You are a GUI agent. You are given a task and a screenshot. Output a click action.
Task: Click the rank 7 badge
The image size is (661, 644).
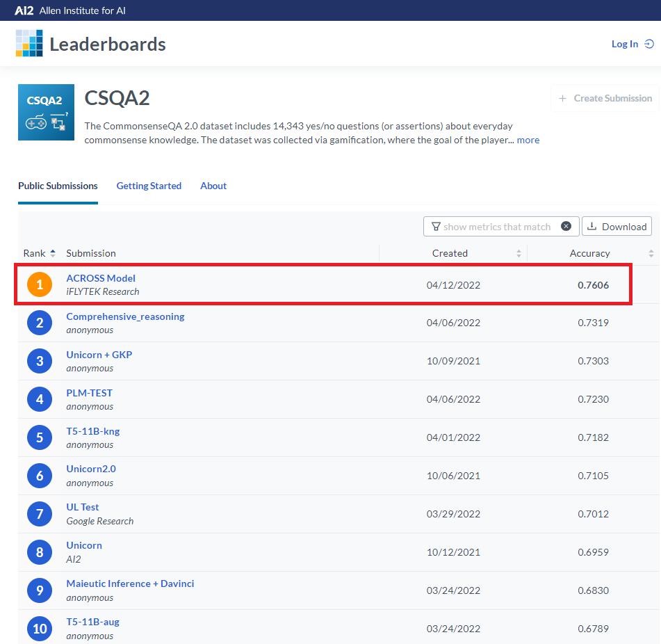[40, 514]
